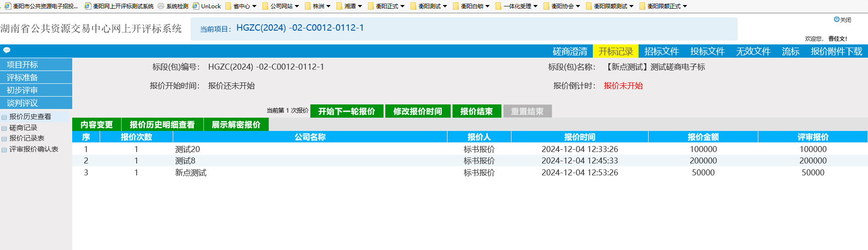Open the 系统检测 bookmark
Screen dimensions: 868x250
(173, 6)
